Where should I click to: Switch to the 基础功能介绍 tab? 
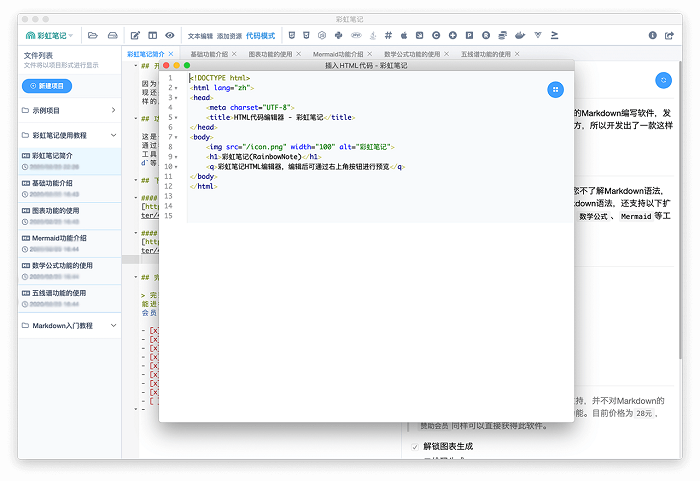(208, 54)
